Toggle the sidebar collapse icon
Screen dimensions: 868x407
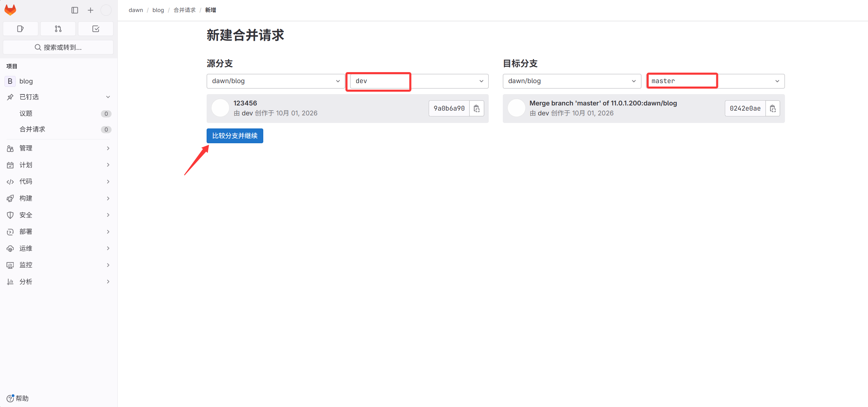pyautogui.click(x=75, y=10)
